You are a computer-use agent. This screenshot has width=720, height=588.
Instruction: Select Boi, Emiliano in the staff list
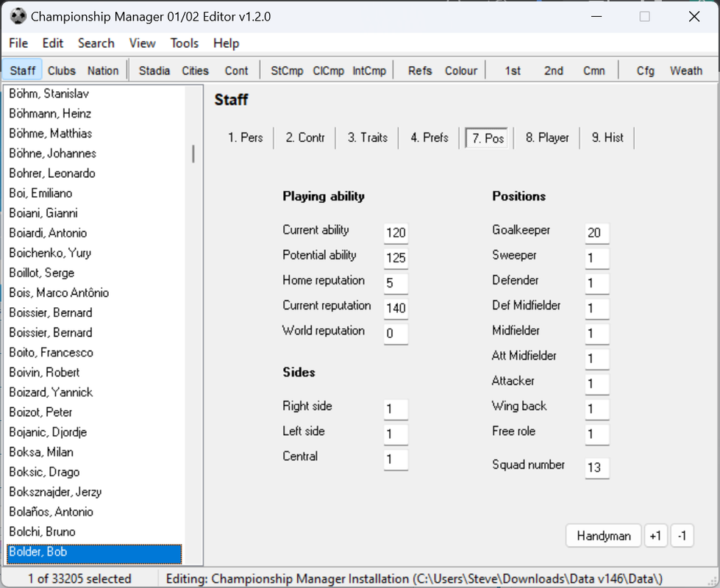click(x=95, y=193)
